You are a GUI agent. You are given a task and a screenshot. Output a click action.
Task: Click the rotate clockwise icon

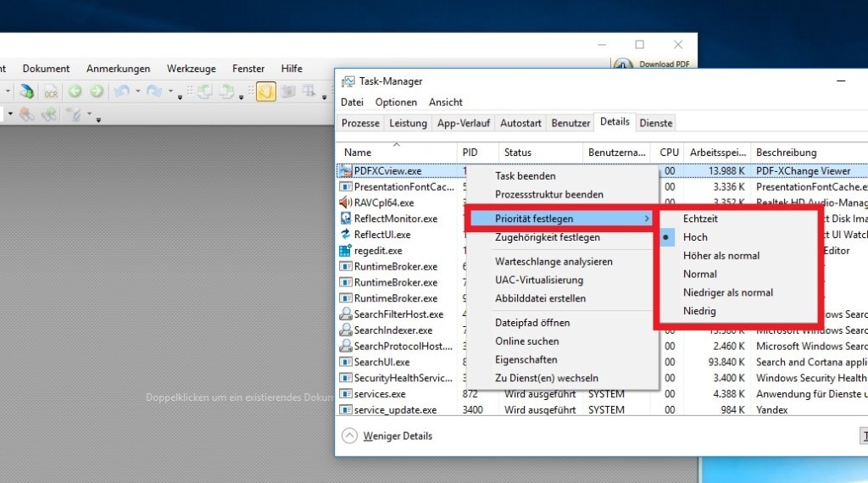click(226, 92)
